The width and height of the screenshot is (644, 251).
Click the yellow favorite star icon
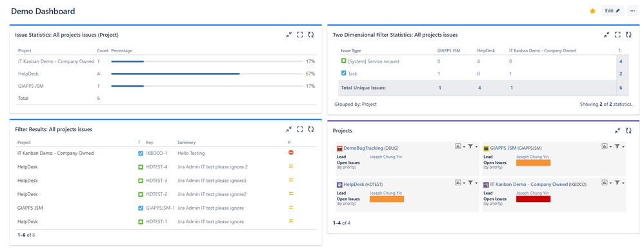click(592, 11)
